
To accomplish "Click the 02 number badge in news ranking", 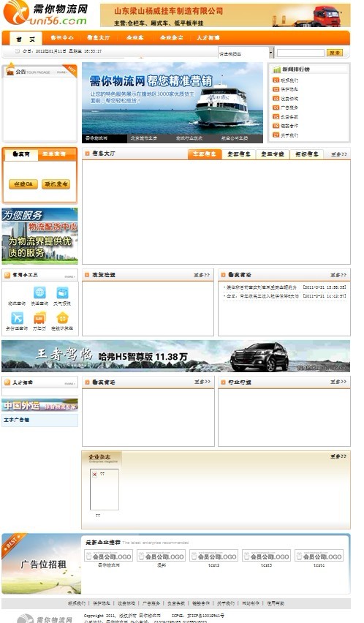I will pyautogui.click(x=276, y=89).
